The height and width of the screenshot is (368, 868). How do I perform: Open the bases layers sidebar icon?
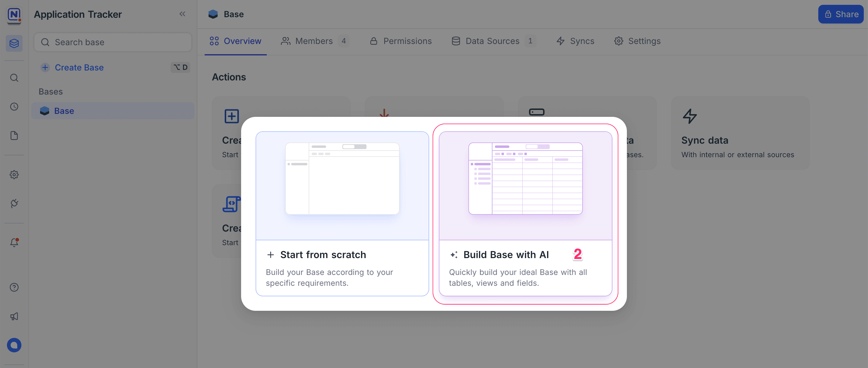14,43
